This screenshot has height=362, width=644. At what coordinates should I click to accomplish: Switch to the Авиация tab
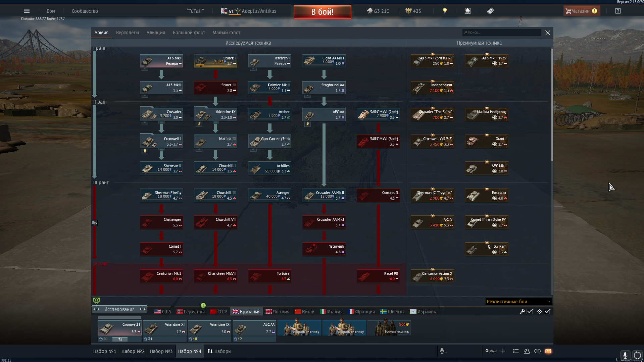click(156, 33)
